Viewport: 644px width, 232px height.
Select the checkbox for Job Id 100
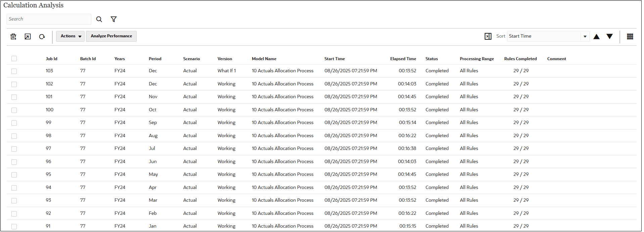point(14,110)
